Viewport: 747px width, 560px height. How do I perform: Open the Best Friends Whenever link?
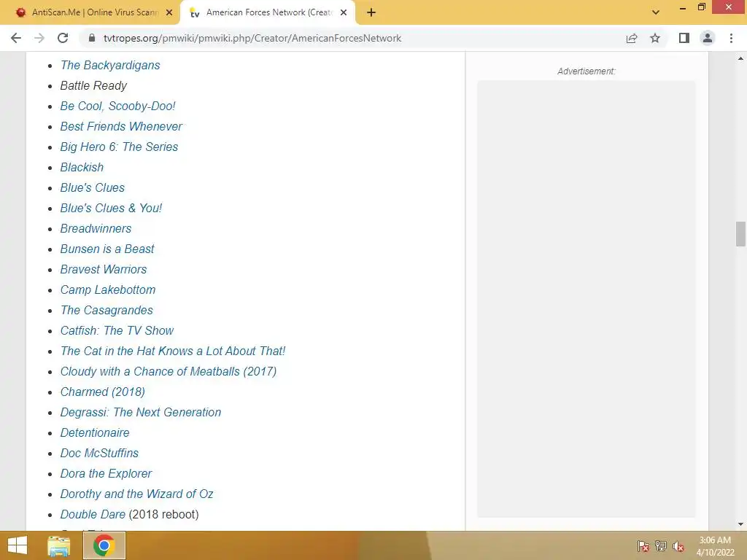121,127
